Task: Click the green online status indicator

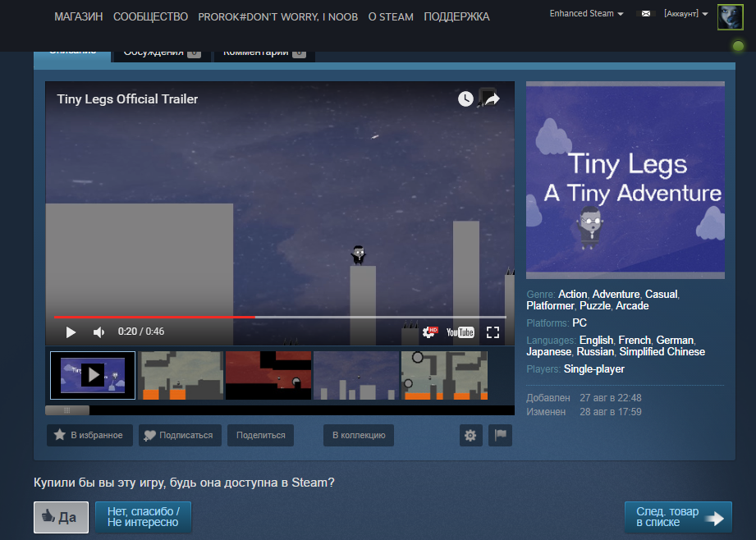Action: click(738, 46)
